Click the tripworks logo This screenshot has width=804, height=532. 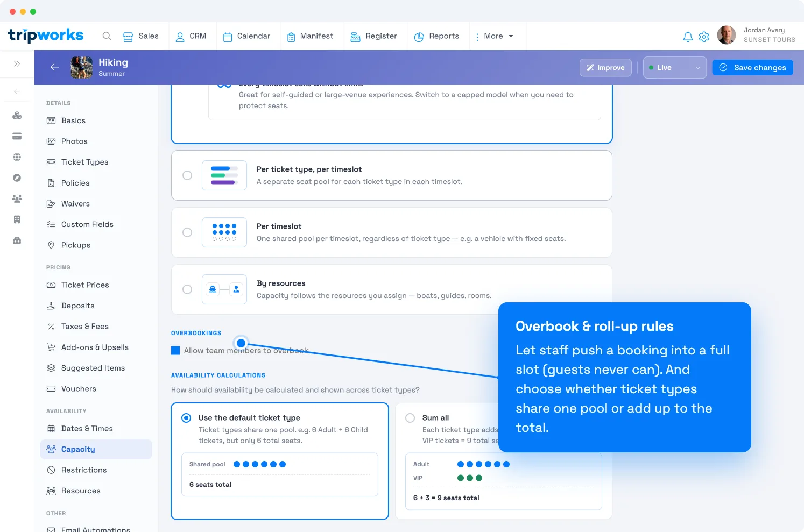(46, 36)
